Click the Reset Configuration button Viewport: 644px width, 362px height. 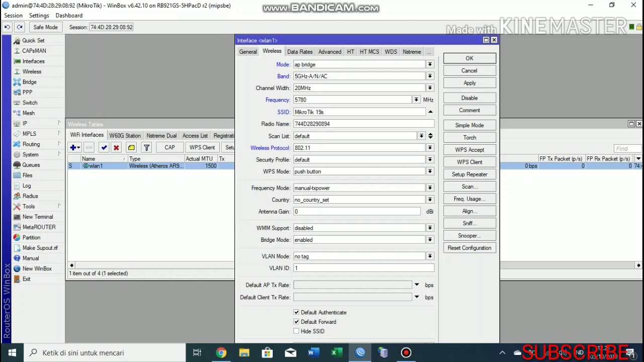tap(469, 248)
